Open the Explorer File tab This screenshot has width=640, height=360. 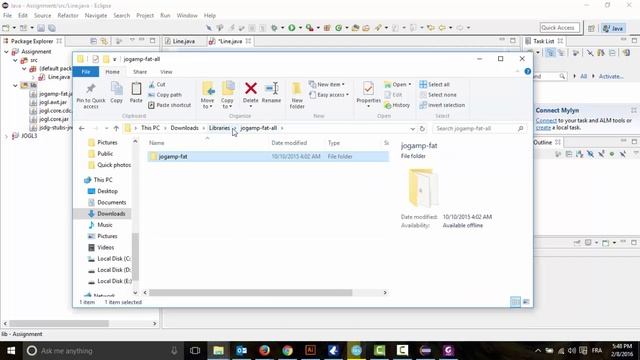tap(86, 72)
